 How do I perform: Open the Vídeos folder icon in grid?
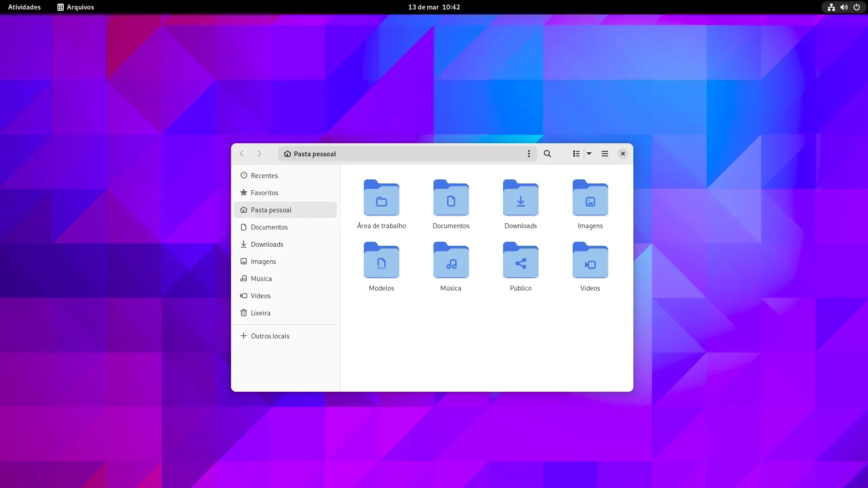point(590,260)
